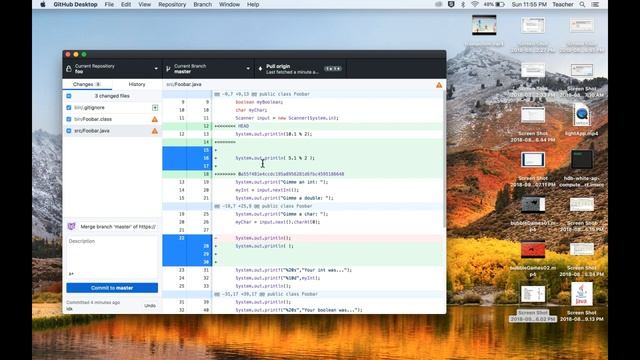Click the Commit to master button

pyautogui.click(x=112, y=288)
